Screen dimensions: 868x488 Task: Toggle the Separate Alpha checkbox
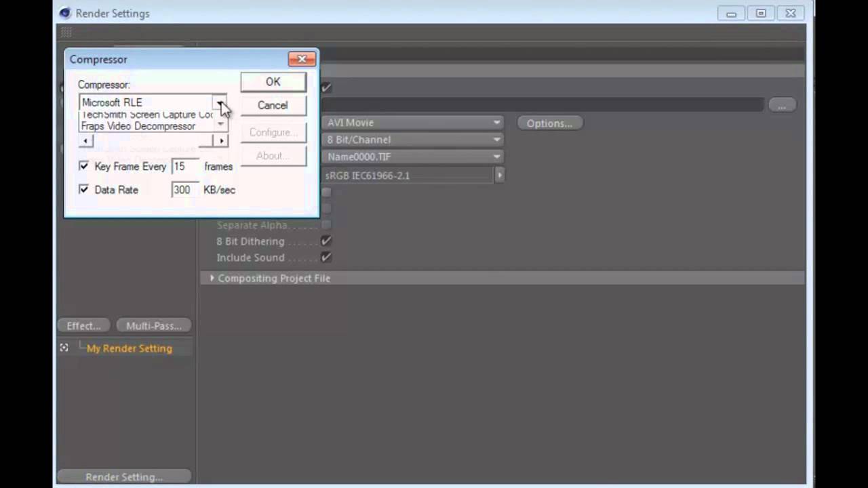click(326, 224)
